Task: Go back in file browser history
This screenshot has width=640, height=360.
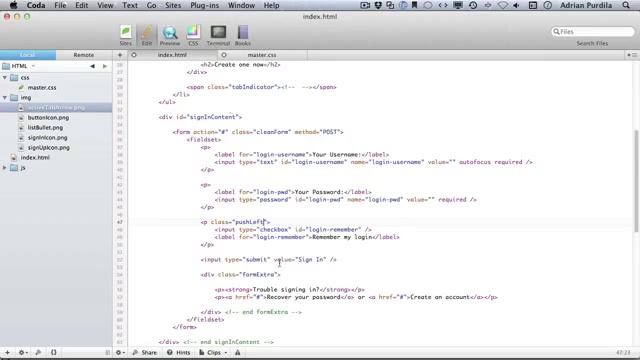Action: click(93, 66)
